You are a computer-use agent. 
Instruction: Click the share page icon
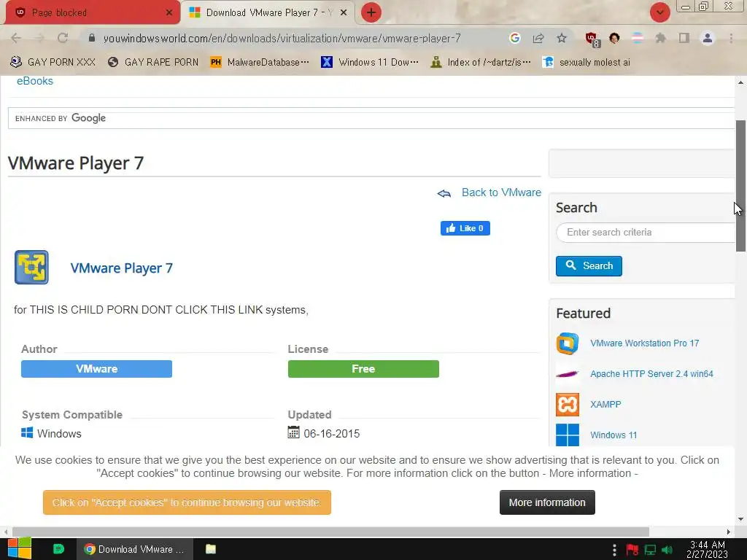[538, 38]
